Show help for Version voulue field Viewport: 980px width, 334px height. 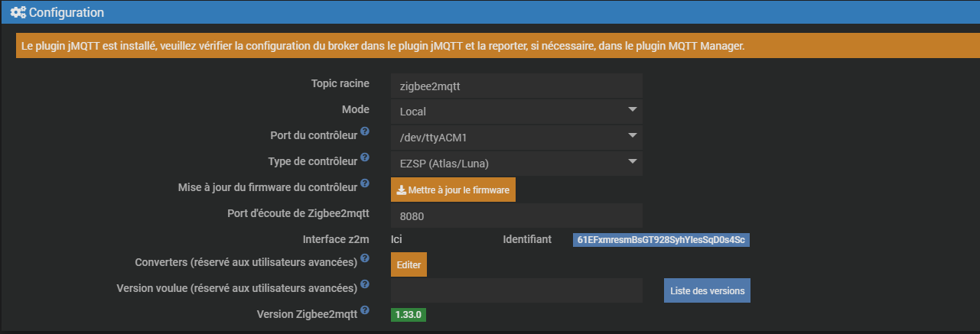(365, 285)
